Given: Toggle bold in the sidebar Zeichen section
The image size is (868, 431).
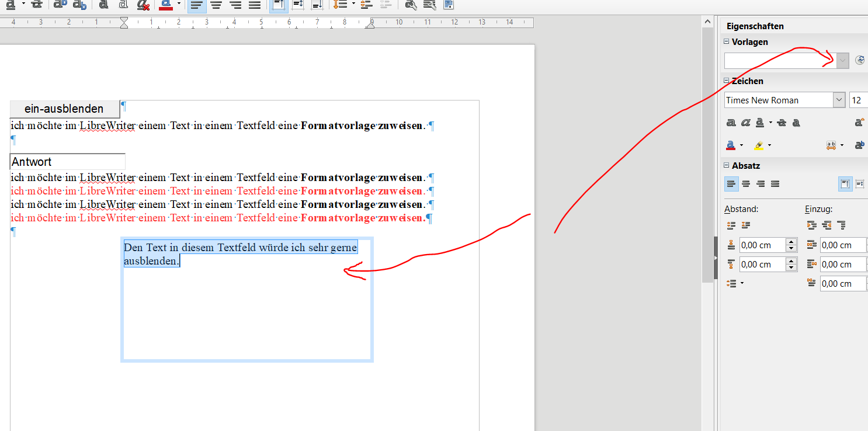Looking at the screenshot, I should tap(731, 123).
